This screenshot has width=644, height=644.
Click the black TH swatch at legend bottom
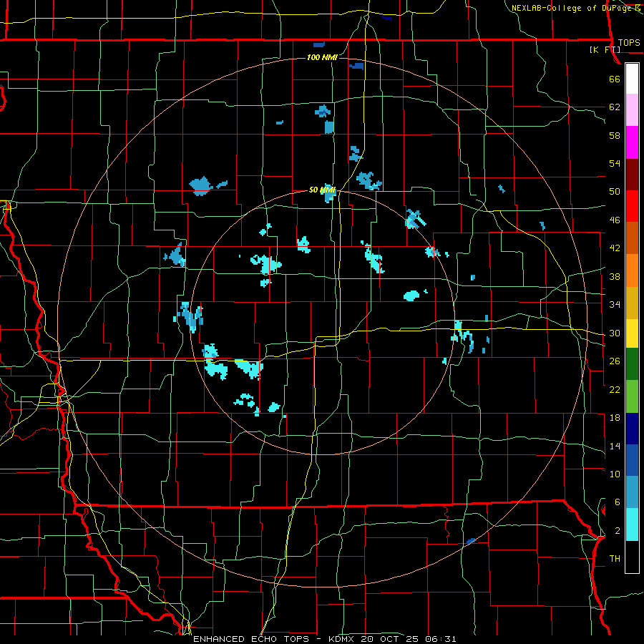(632, 557)
